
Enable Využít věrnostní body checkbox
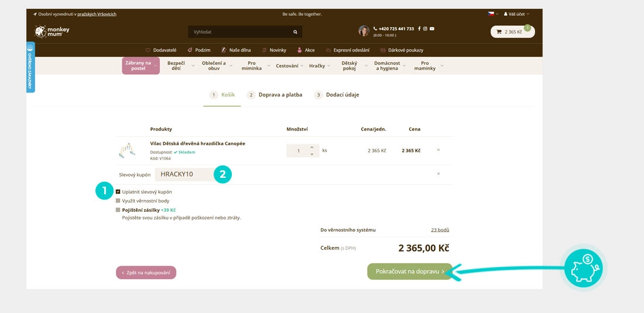[x=118, y=201]
